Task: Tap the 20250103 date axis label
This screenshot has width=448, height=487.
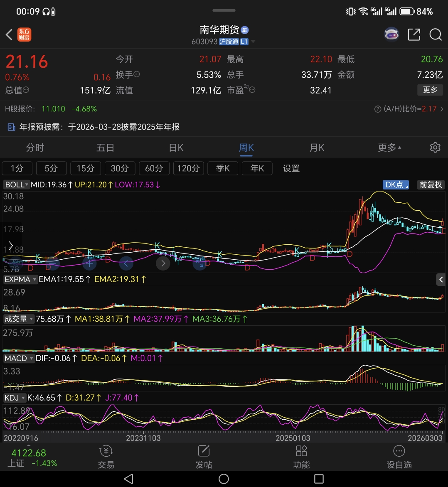Action: click(x=293, y=438)
